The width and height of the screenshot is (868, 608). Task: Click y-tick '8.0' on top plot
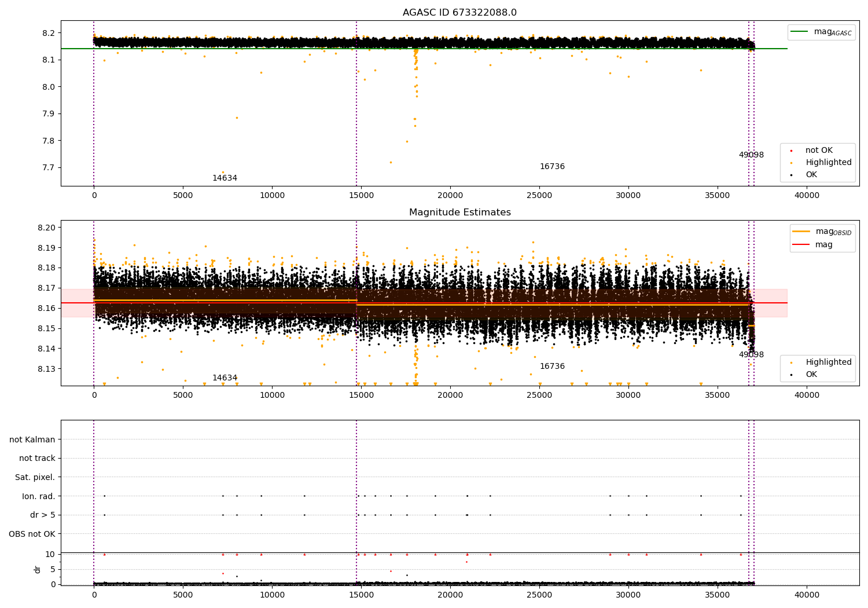[x=49, y=87]
